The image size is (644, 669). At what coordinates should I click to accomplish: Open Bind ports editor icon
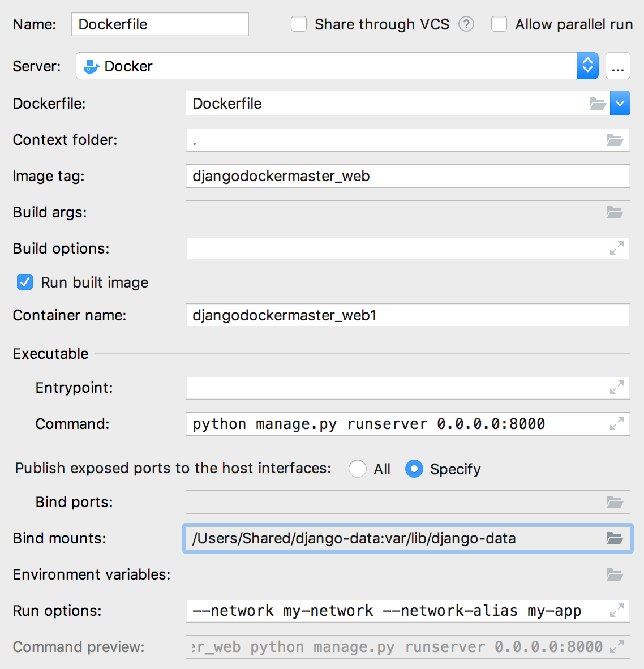(x=615, y=501)
